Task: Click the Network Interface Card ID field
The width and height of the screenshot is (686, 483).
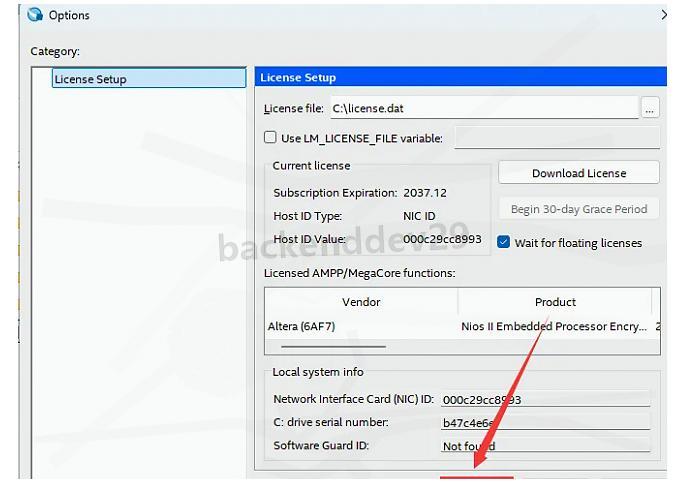Action: [x=545, y=399]
